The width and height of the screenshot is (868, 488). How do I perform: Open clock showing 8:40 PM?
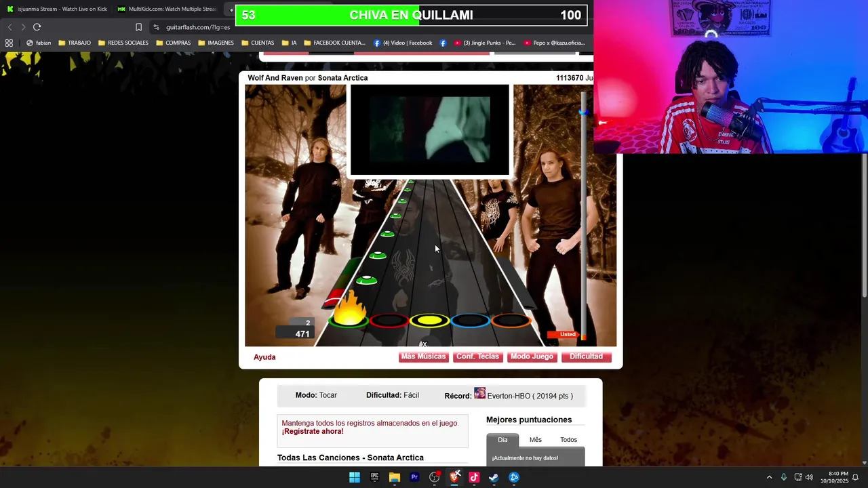[834, 477]
